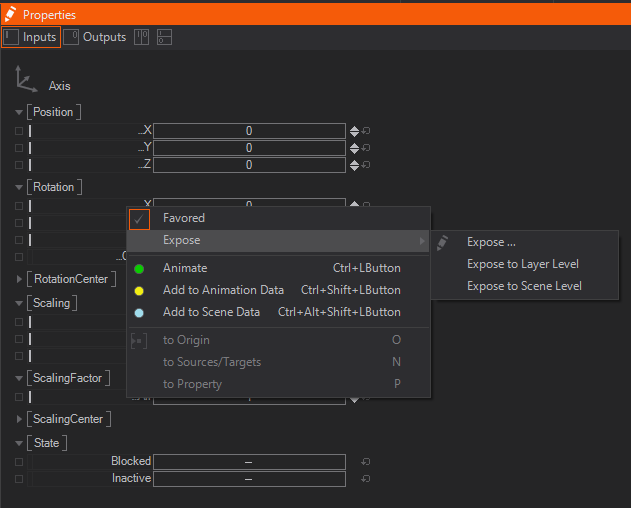Click the combined inputs/outputs view icon
The width and height of the screenshot is (631, 508).
[x=143, y=37]
